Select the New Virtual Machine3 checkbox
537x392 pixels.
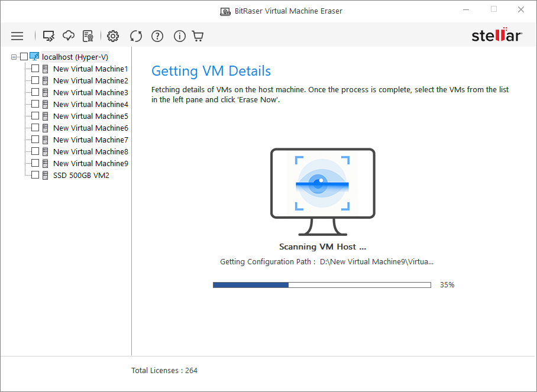(35, 92)
